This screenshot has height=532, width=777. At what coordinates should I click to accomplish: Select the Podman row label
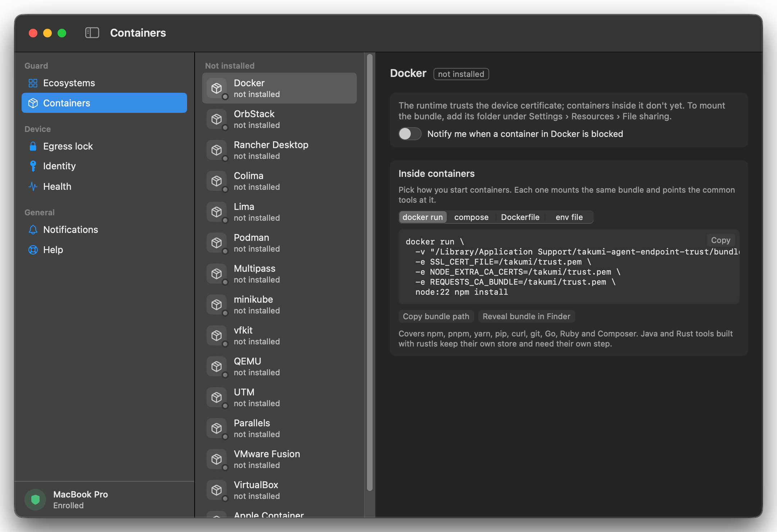251,238
